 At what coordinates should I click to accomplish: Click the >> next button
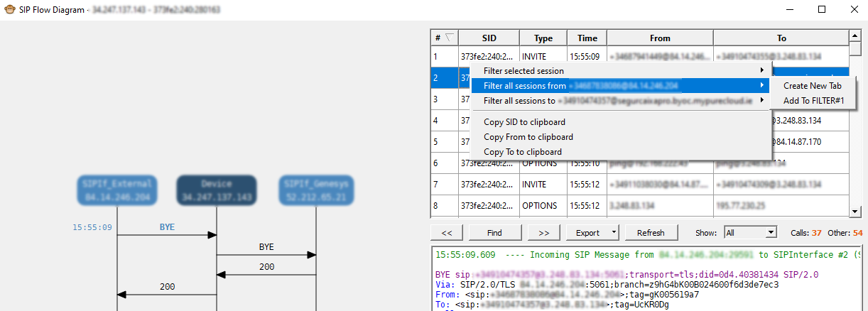pyautogui.click(x=543, y=232)
